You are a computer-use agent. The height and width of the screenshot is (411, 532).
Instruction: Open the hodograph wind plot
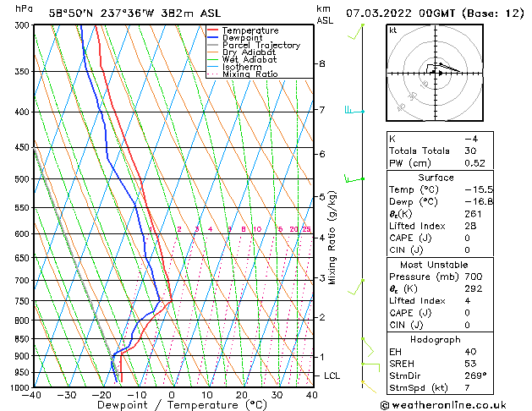click(435, 73)
